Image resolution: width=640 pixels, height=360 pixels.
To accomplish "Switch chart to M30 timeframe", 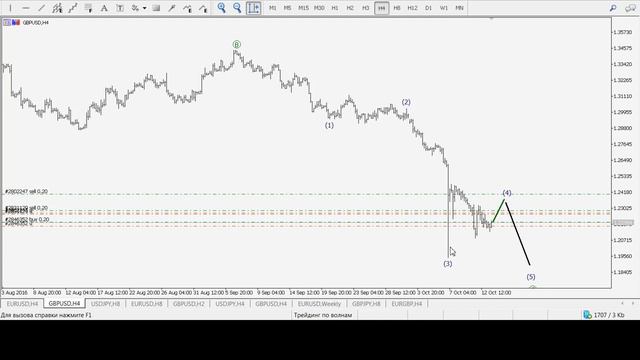I will [x=319, y=8].
